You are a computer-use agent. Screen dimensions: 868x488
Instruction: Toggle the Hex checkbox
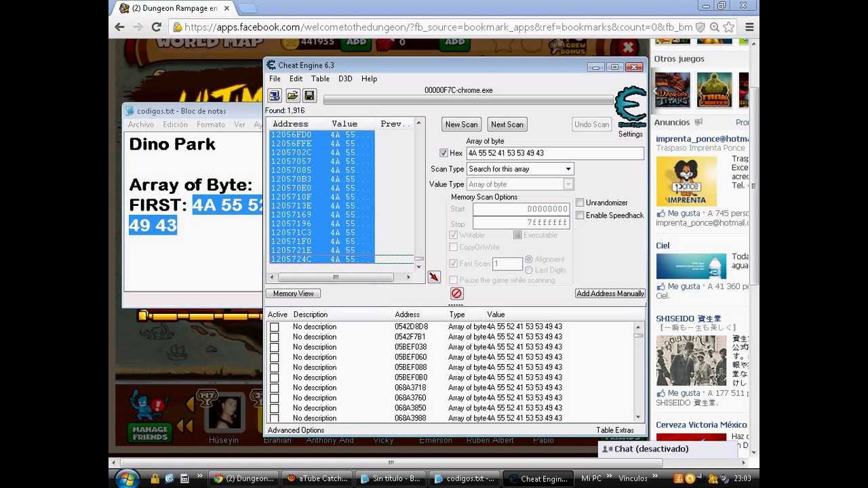[x=443, y=153]
